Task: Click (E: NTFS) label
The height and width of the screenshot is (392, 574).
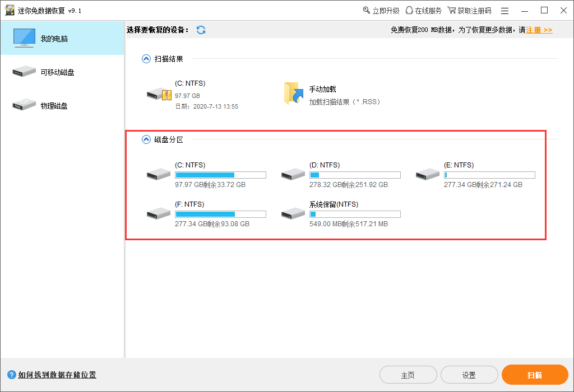Action: pos(459,165)
